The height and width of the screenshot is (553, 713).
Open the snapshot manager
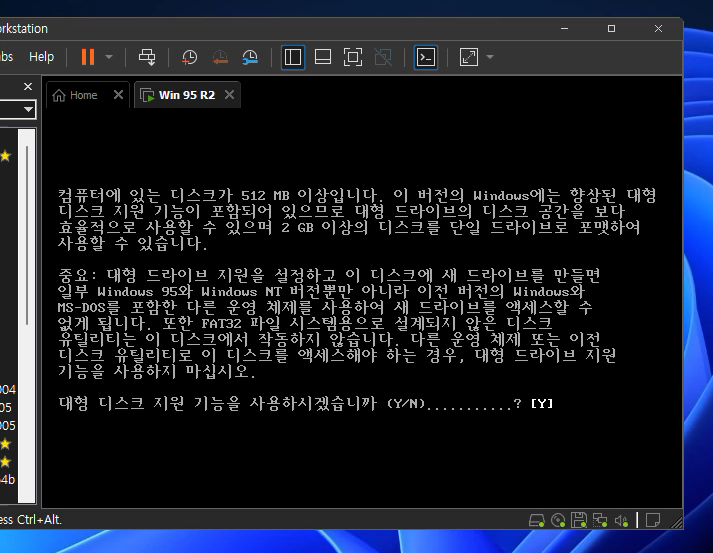(250, 57)
